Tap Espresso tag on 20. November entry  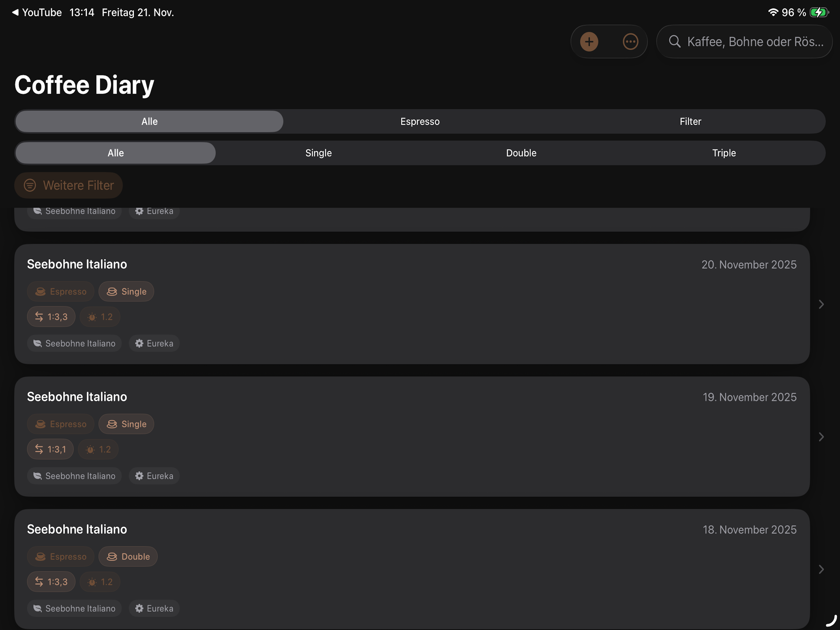(x=61, y=291)
